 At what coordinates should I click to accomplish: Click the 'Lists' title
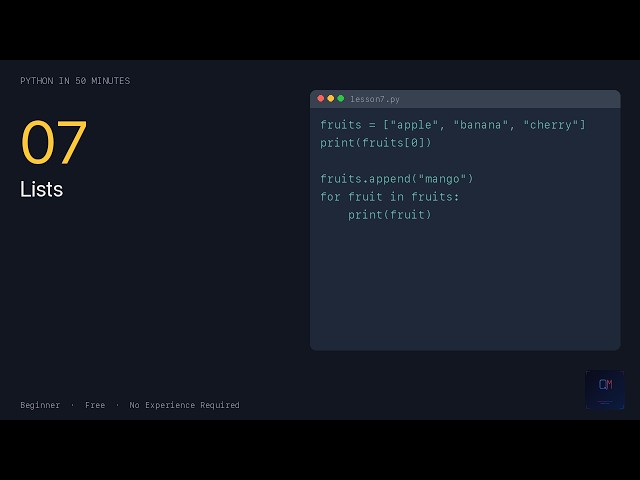42,189
